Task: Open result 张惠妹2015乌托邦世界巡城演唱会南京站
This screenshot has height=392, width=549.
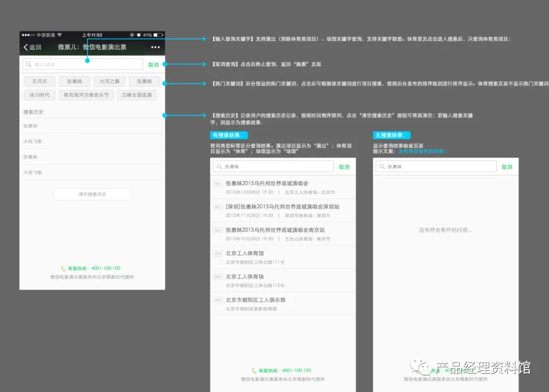Action: click(283, 234)
